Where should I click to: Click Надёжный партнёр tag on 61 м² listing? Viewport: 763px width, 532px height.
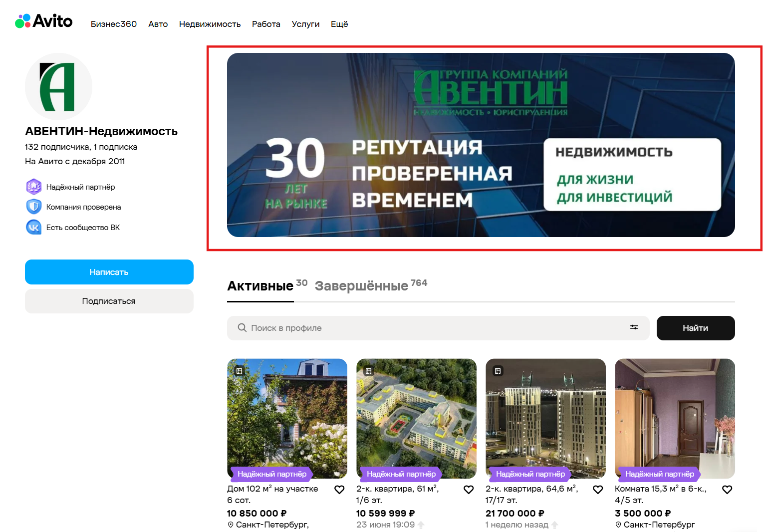pyautogui.click(x=401, y=474)
